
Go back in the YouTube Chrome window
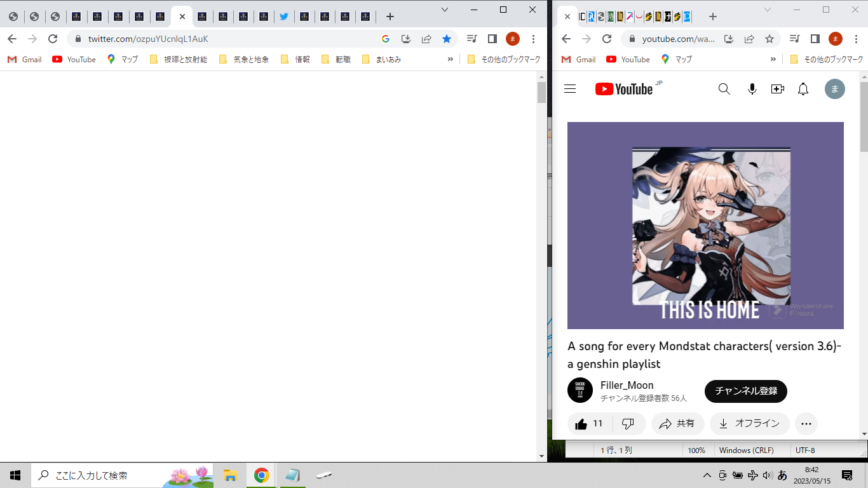[566, 39]
